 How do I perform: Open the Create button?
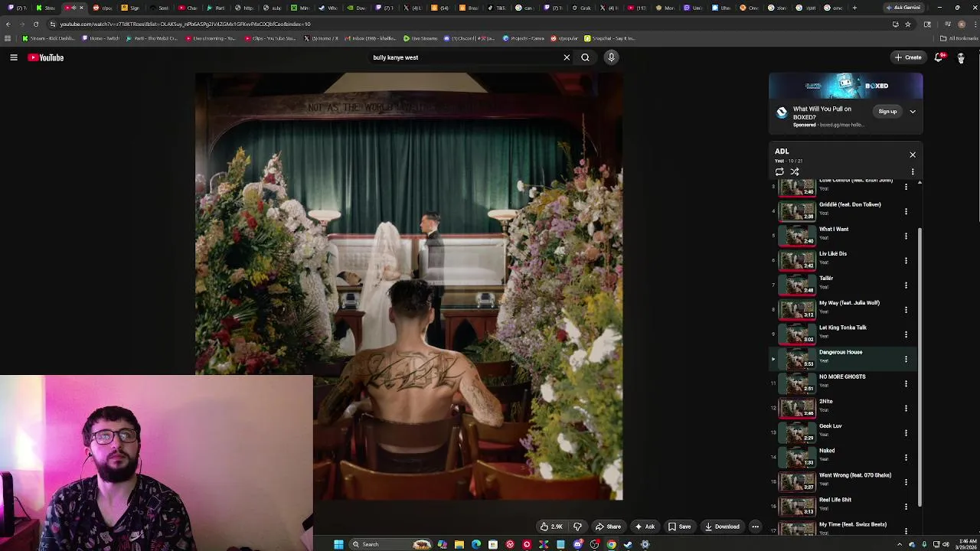[908, 57]
